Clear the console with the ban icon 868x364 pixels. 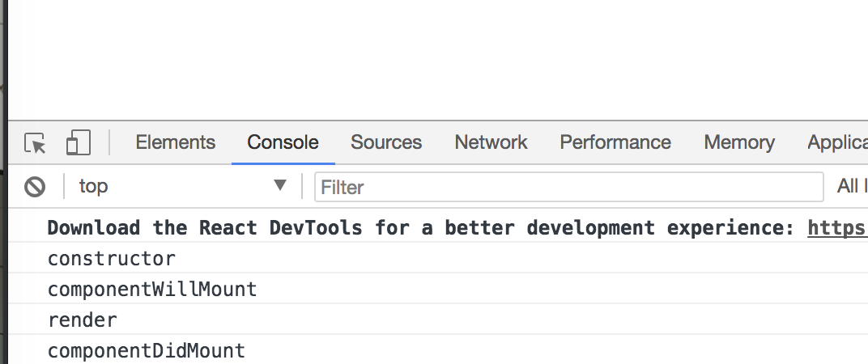click(35, 187)
